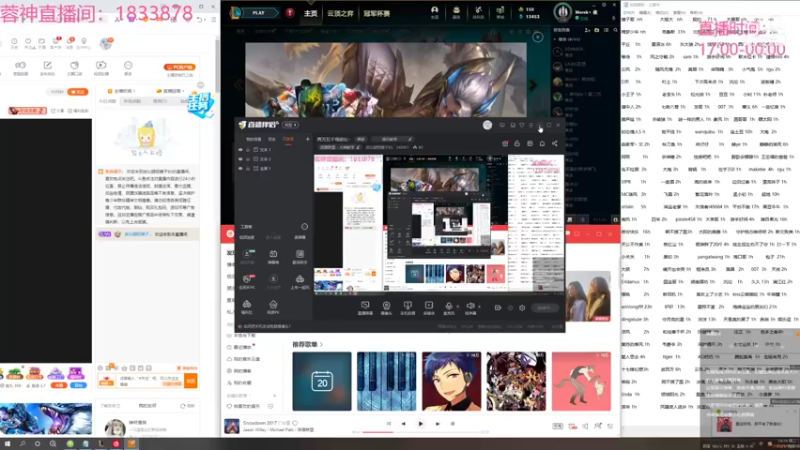
Task: Shuffle playback in the music player
Action: pos(389,423)
